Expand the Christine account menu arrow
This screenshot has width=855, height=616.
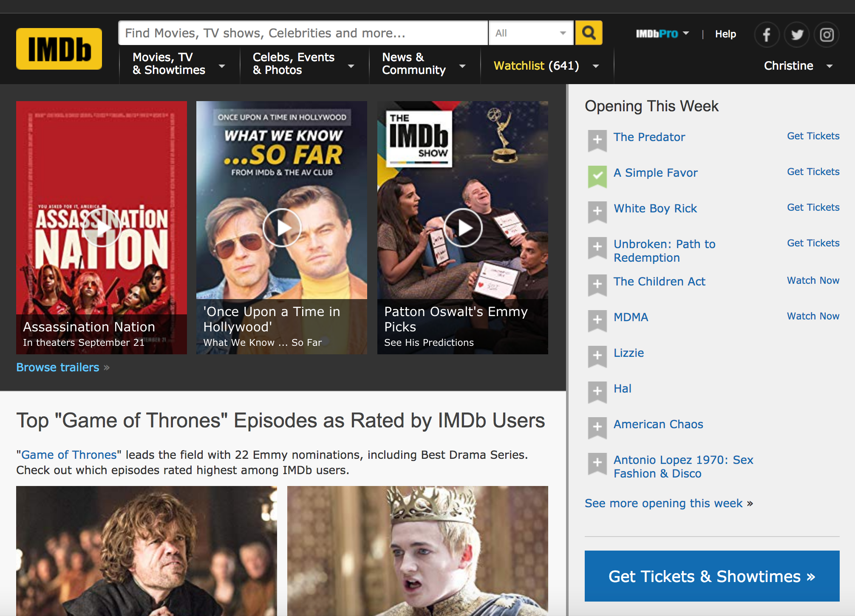(830, 66)
